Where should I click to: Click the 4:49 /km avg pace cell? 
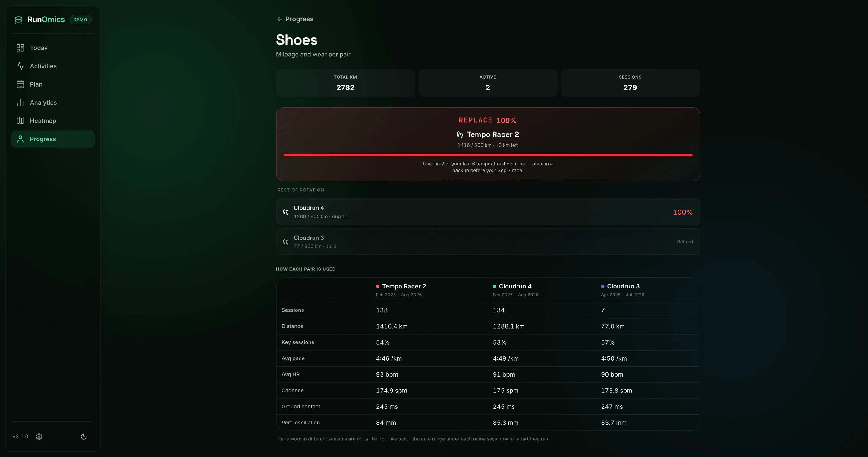pos(506,358)
